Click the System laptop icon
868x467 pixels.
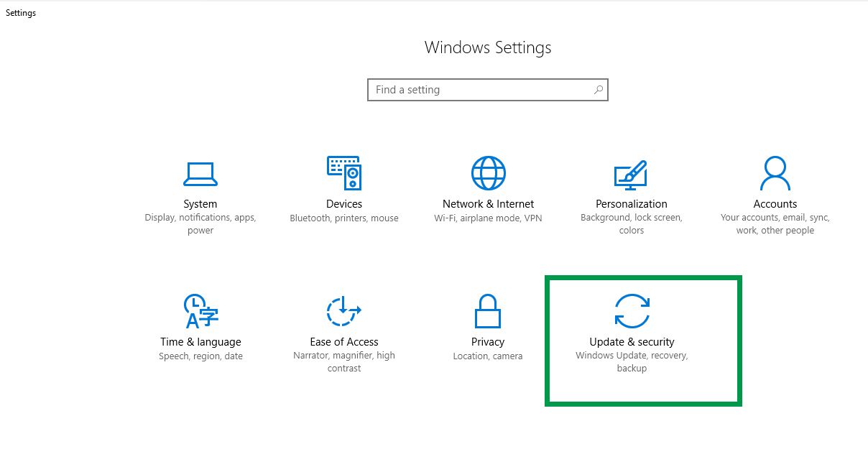200,174
